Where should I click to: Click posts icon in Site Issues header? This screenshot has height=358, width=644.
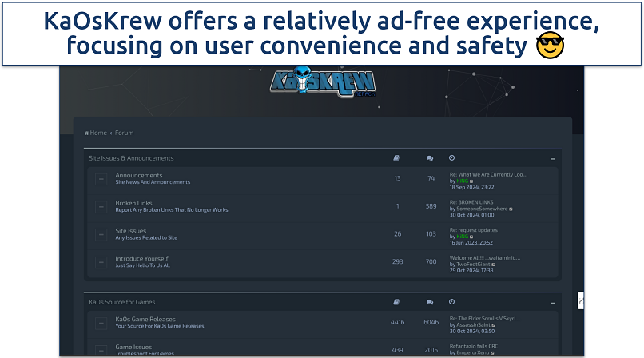pyautogui.click(x=430, y=158)
